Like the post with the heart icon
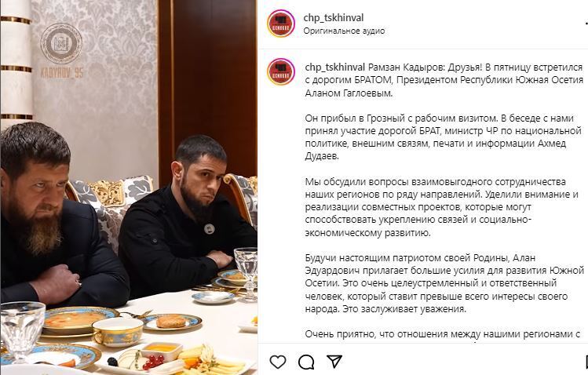The height and width of the screenshot is (375, 588). pyautogui.click(x=278, y=362)
